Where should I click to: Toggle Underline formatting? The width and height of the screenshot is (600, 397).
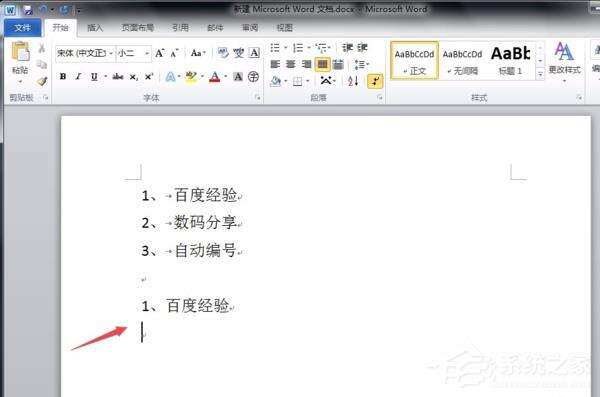[x=94, y=77]
